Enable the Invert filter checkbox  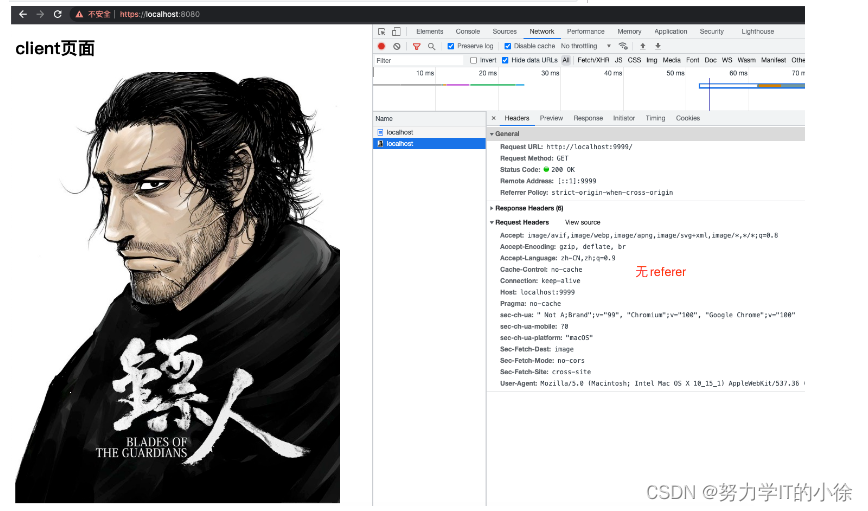tap(473, 60)
